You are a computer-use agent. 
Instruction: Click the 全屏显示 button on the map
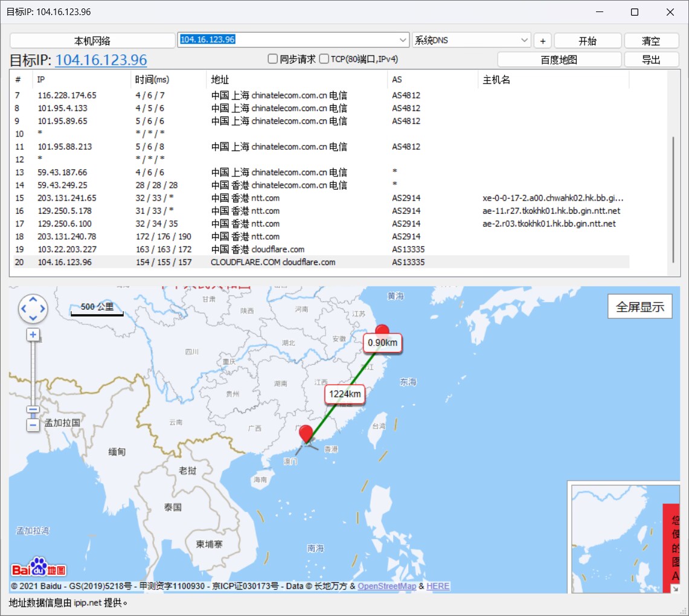(x=640, y=307)
